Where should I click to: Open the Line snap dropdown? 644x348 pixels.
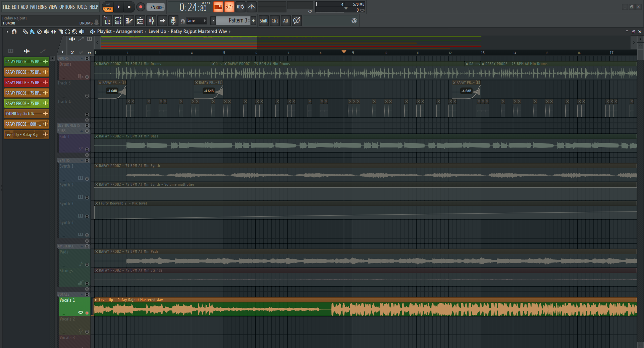tap(197, 21)
